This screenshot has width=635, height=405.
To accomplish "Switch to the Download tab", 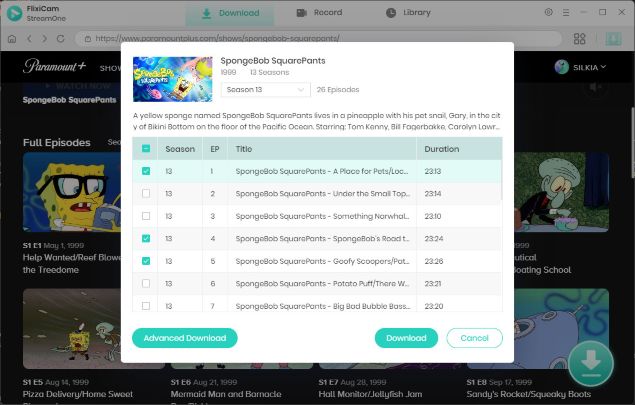I will [230, 13].
